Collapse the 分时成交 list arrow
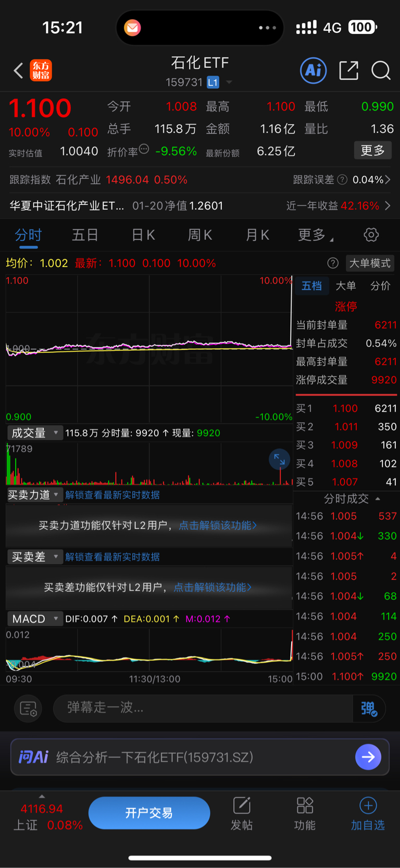This screenshot has width=400, height=868. point(378,499)
